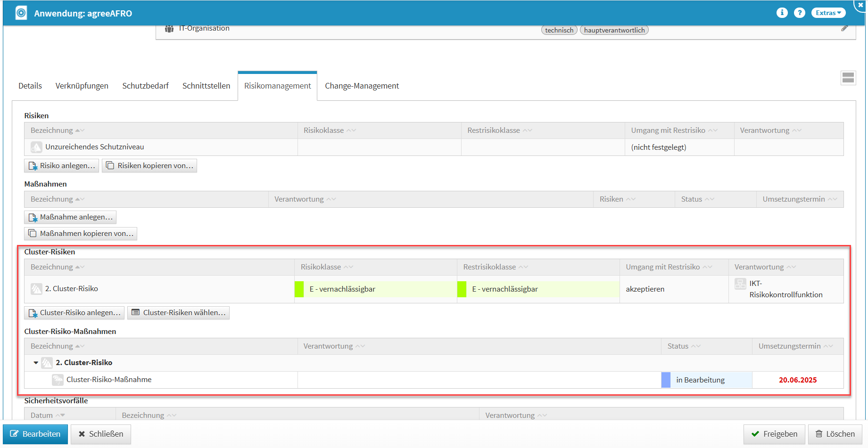Screen dimensions: 868x448
Task: Click the Bearbeiten button
Action: pyautogui.click(x=35, y=434)
